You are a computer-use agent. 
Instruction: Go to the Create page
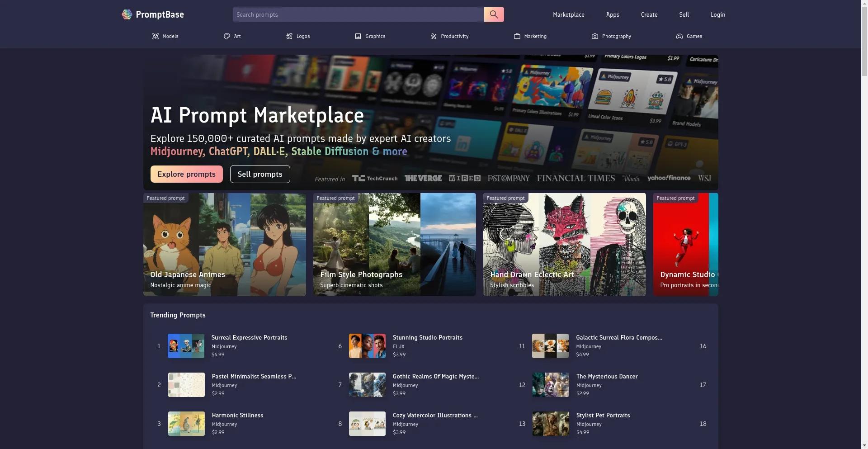click(649, 14)
